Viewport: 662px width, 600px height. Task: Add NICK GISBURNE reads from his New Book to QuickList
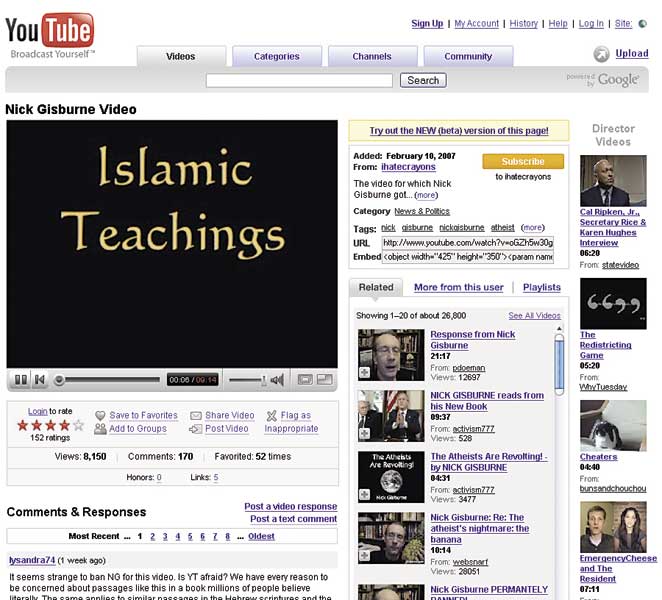point(364,434)
